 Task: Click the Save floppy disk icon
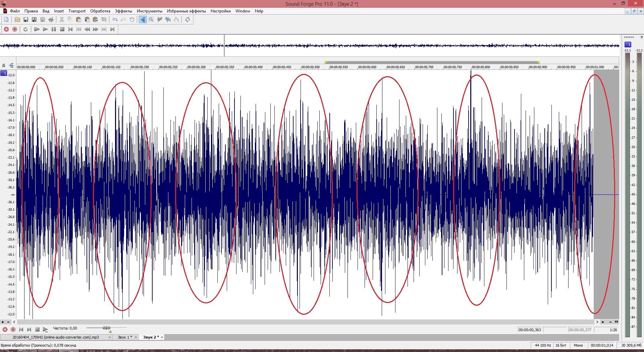pyautogui.click(x=25, y=19)
